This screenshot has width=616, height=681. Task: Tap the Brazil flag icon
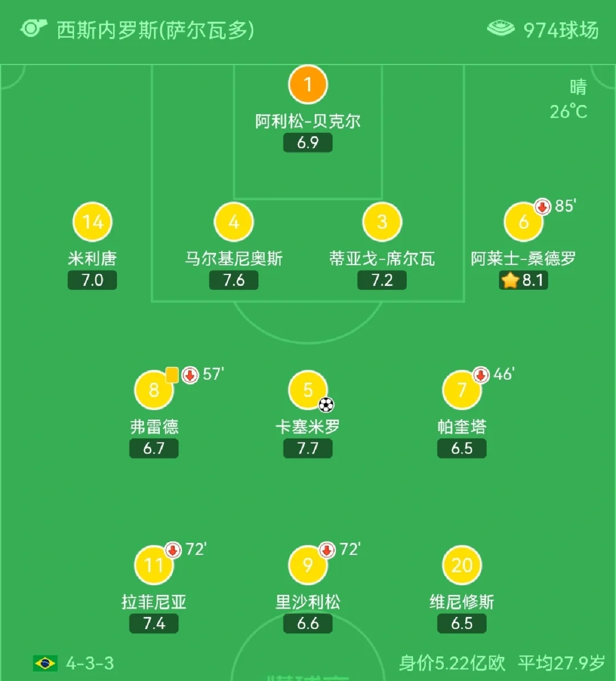pos(45,663)
